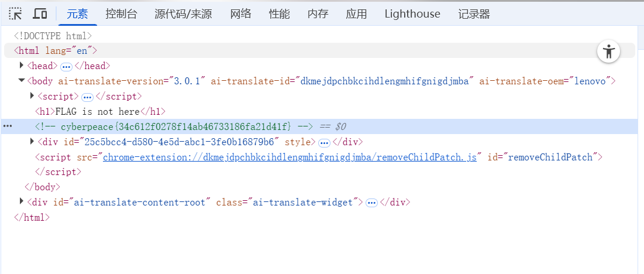Viewport: 644px width, 274px height.
Task: Toggle the device toolbar emulation icon
Action: 40,13
